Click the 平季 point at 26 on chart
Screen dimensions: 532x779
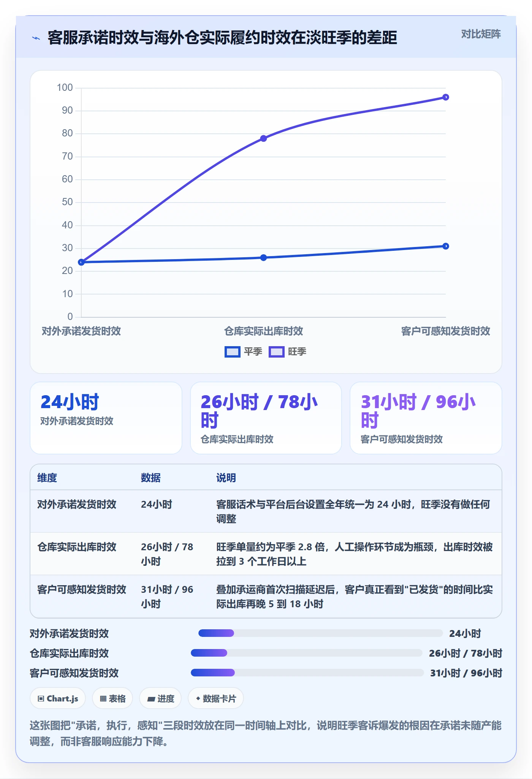pos(263,258)
